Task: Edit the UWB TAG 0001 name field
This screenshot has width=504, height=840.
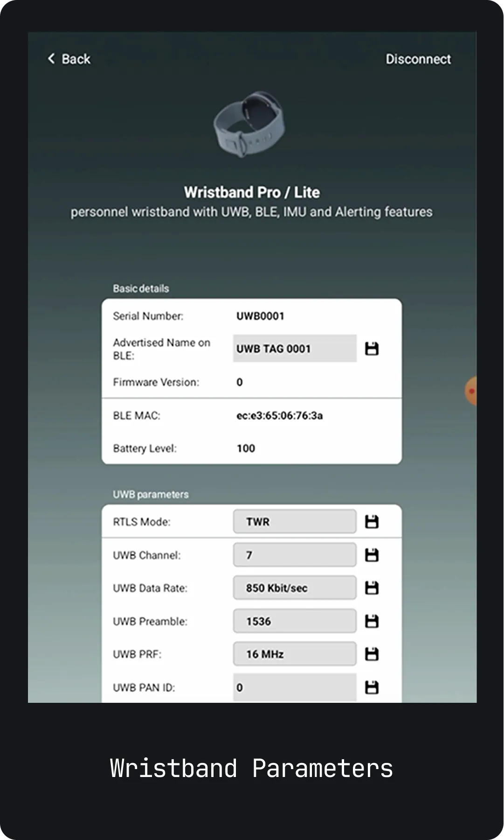Action: (x=295, y=349)
